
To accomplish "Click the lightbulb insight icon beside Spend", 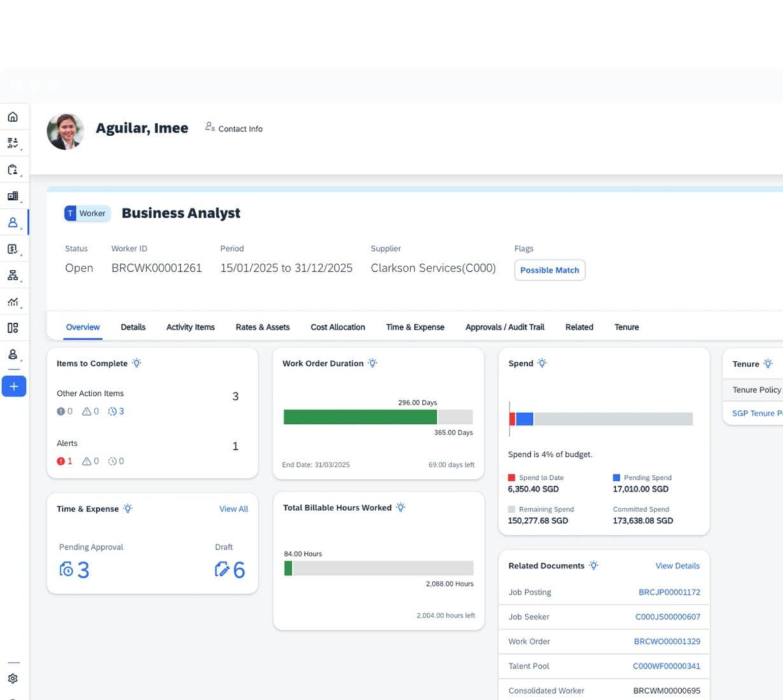I will pyautogui.click(x=542, y=363).
